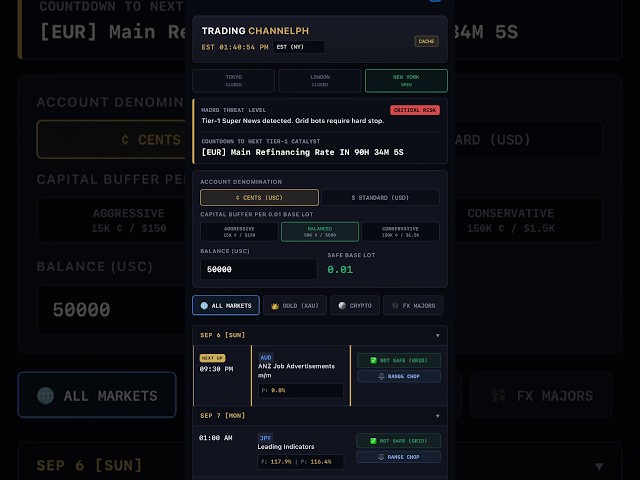Click green check icon in ANZ Job Advertisements row
The width and height of the screenshot is (640, 480).
tap(373, 360)
